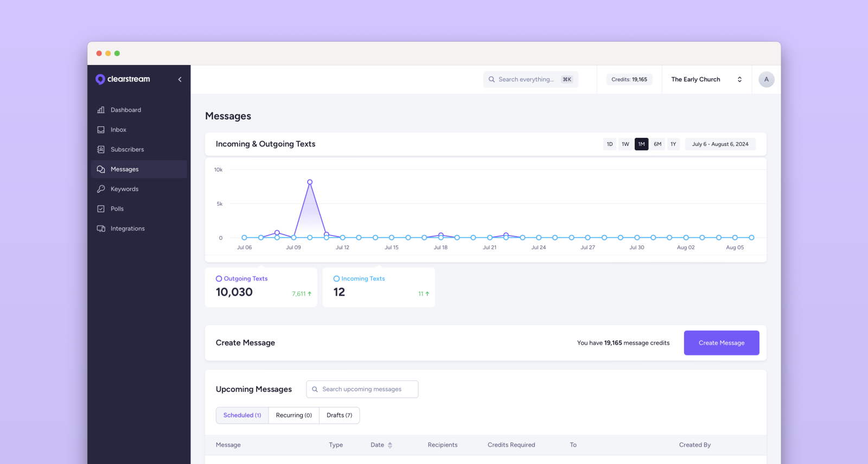Open the Dashboard icon in sidebar

click(x=101, y=110)
